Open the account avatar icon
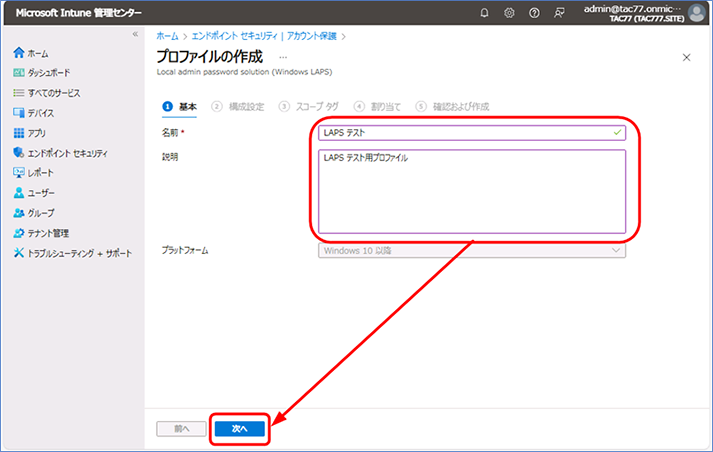Viewport: 713px width, 452px height. 697,13
